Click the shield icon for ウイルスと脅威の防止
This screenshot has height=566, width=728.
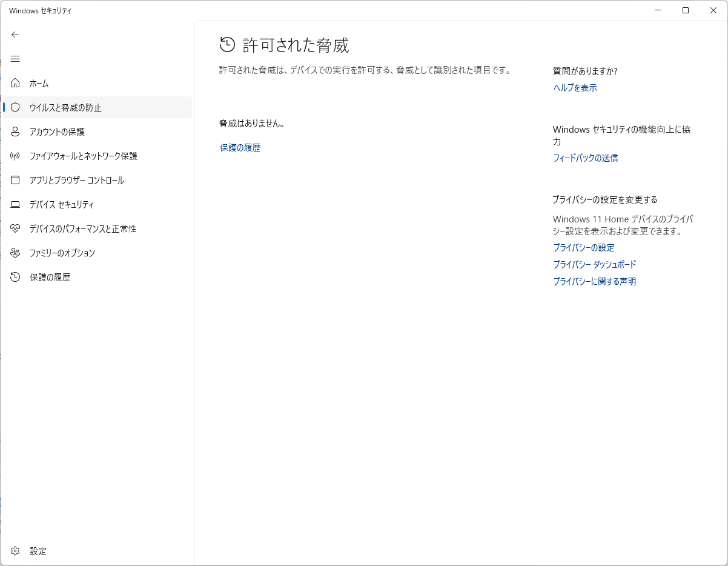16,107
